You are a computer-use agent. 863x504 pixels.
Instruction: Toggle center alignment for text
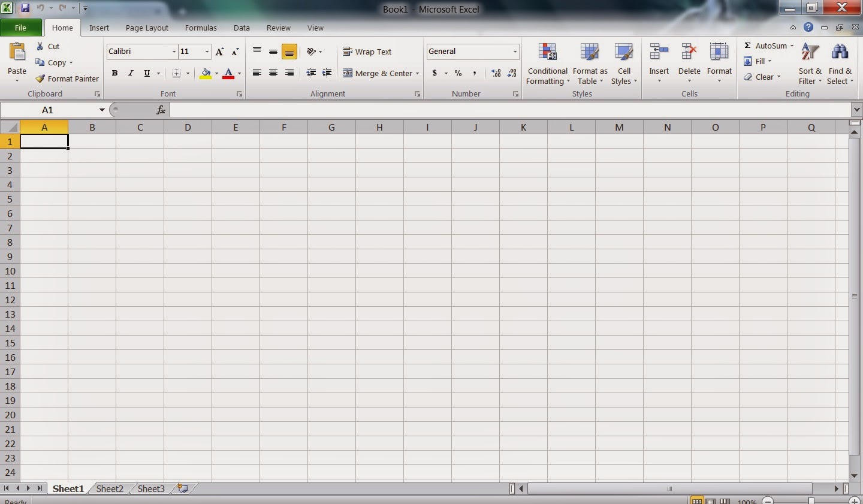click(273, 73)
